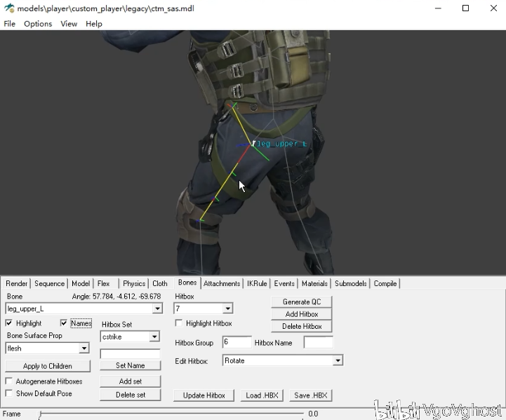Viewport: 506px width, 420px height.
Task: Select the Bones tab
Action: pos(187,283)
